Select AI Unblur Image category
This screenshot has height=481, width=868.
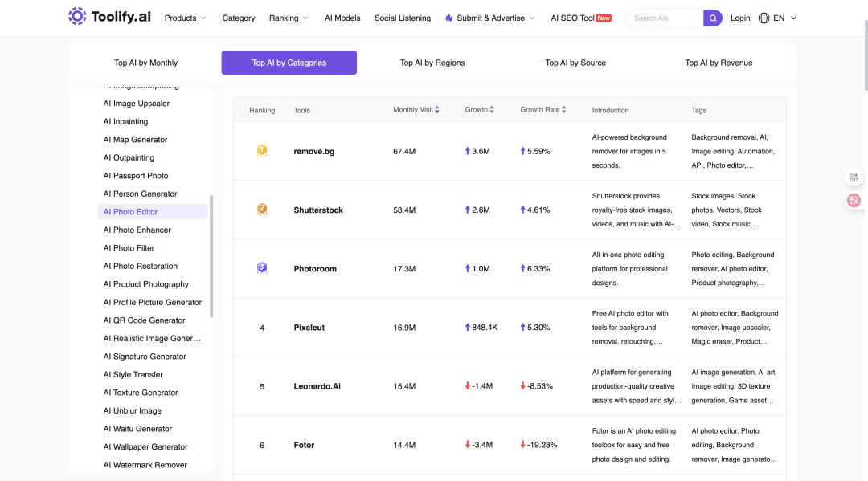coord(133,411)
